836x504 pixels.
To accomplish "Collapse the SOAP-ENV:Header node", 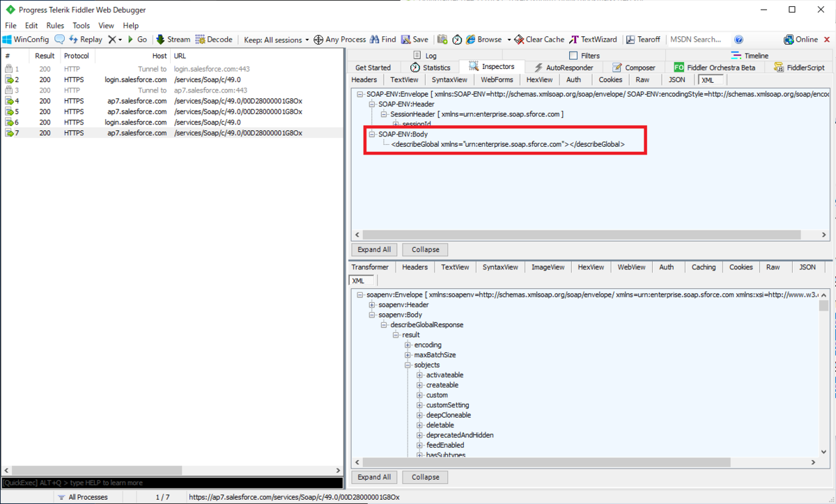I will click(371, 104).
